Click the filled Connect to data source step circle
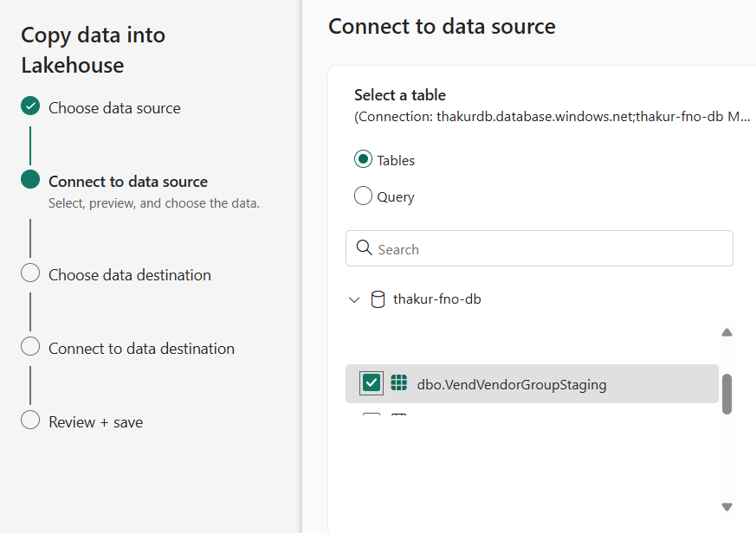This screenshot has width=756, height=533. click(30, 180)
